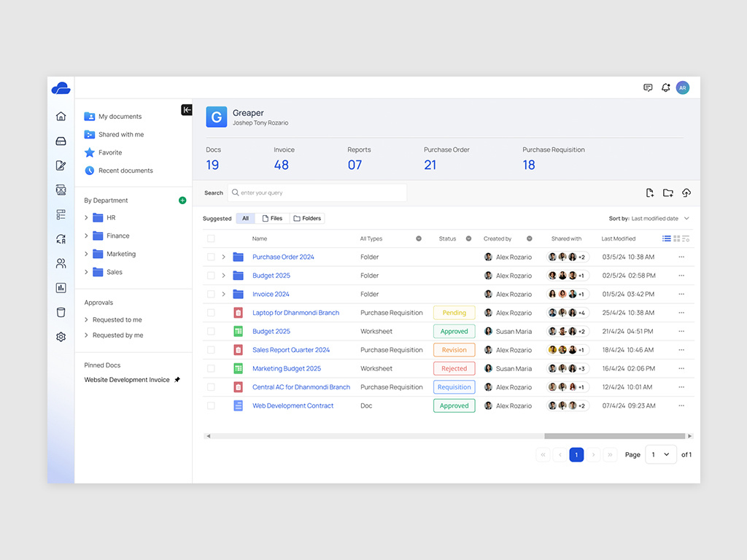Create a new folder via the folder-plus icon
Screen dimensions: 747x560
coord(668,192)
